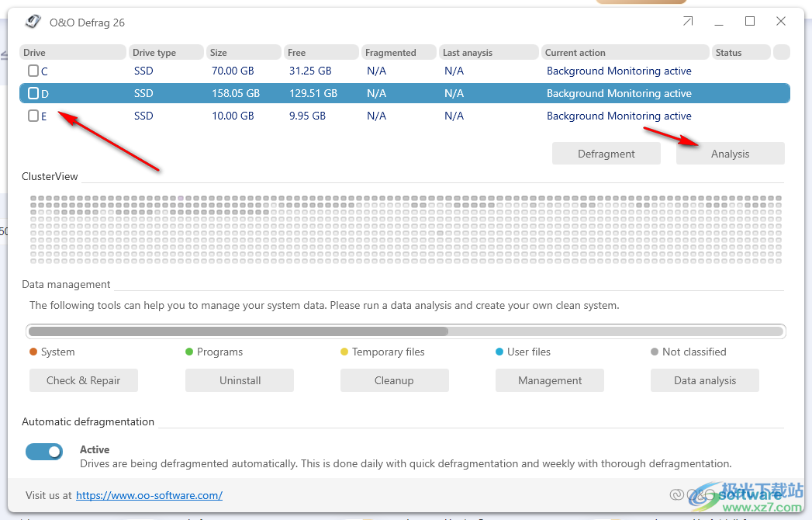Sort by the Status column header
The image size is (812, 520).
741,52
